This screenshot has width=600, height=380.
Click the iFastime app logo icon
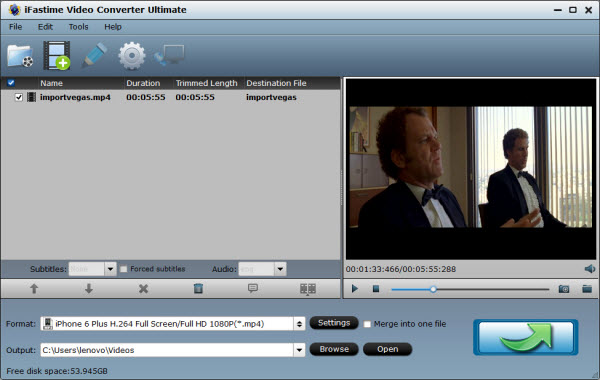[x=14, y=10]
